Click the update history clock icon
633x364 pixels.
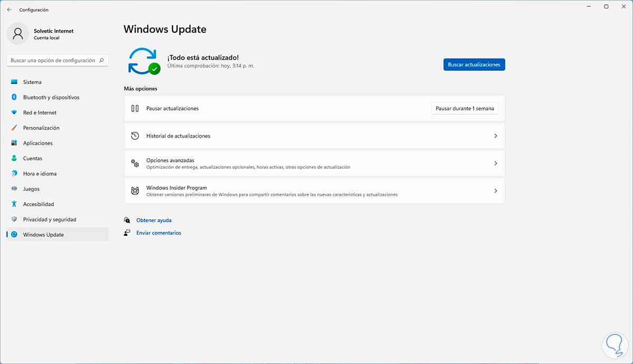click(135, 136)
